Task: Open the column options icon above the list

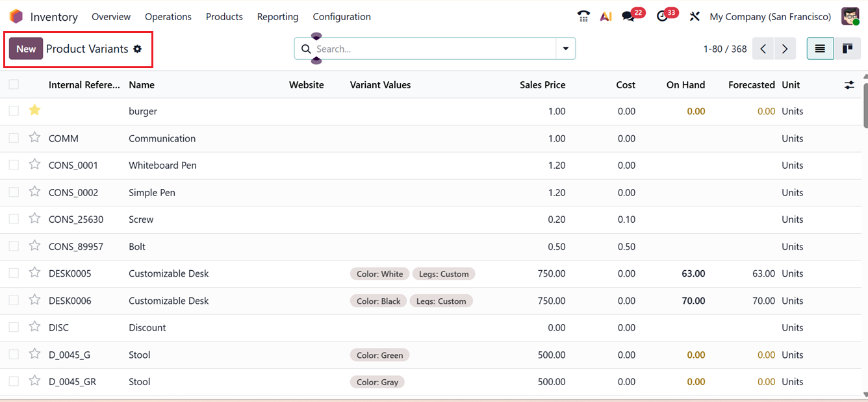Action: coord(849,84)
